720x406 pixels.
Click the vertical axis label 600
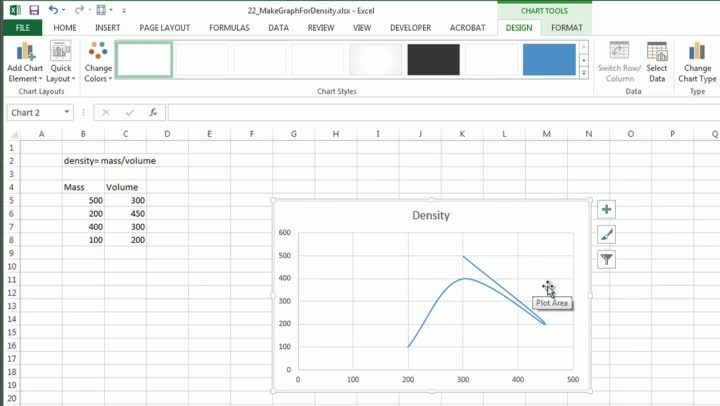285,232
